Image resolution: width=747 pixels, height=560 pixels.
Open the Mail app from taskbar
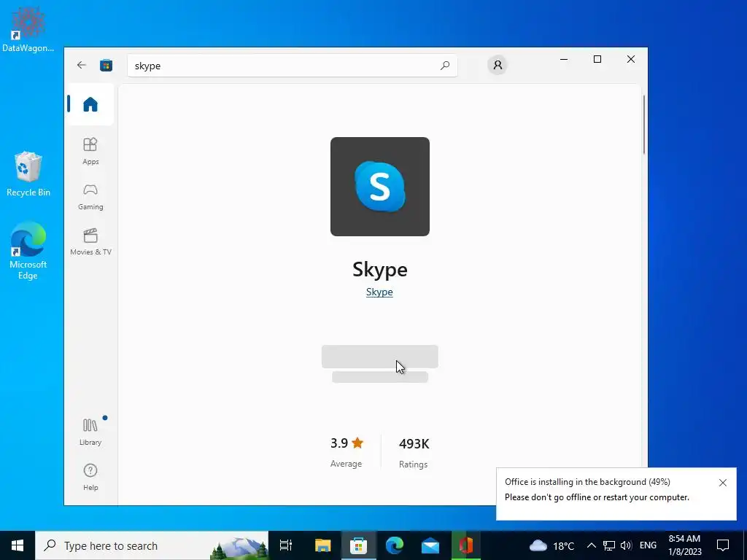pyautogui.click(x=430, y=545)
